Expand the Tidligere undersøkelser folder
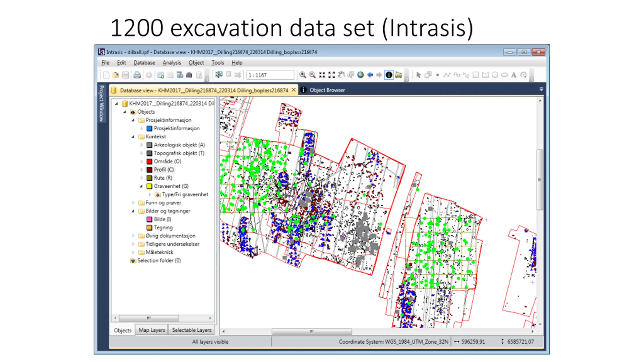 click(x=133, y=244)
